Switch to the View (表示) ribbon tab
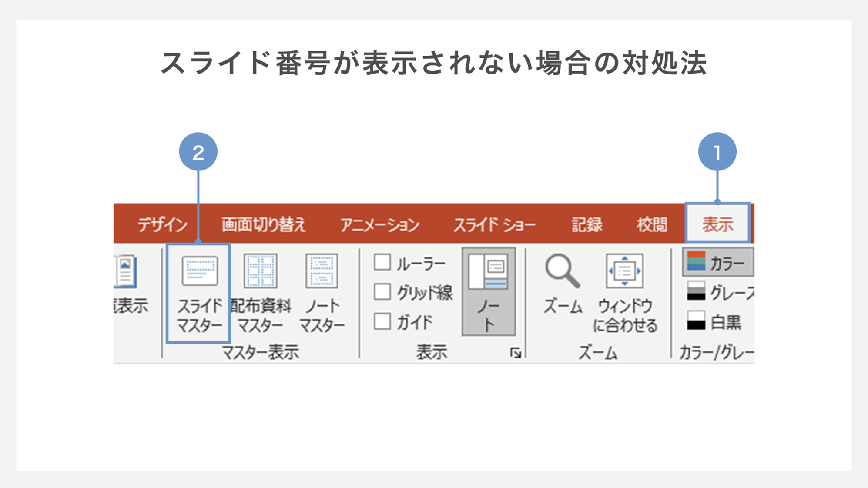 [x=717, y=224]
